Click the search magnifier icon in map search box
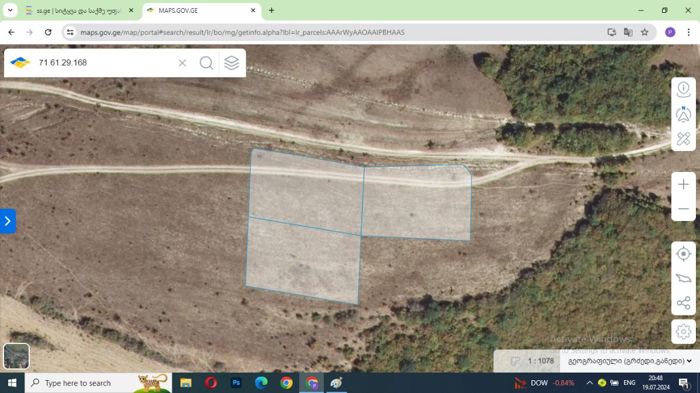 [x=206, y=63]
